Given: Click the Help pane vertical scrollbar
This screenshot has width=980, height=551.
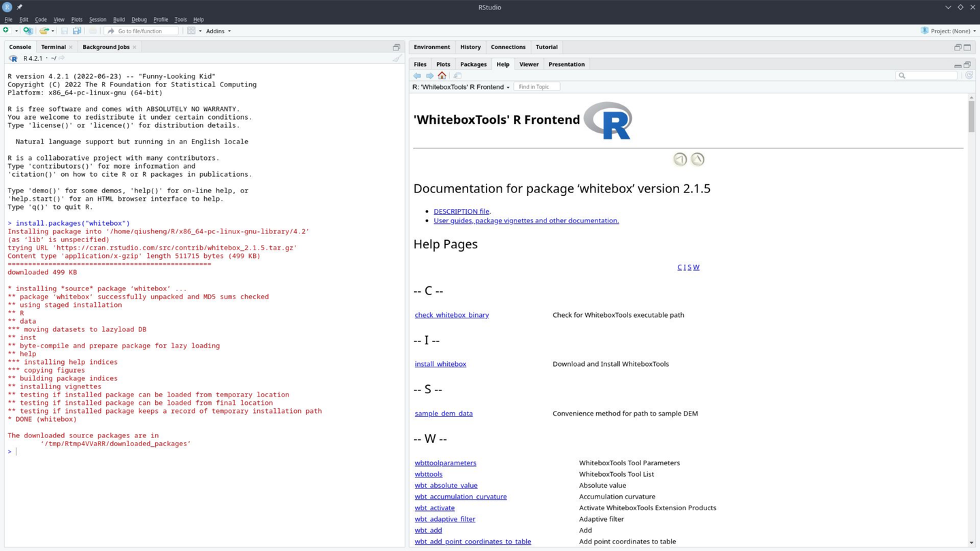Looking at the screenshot, I should click(x=971, y=117).
